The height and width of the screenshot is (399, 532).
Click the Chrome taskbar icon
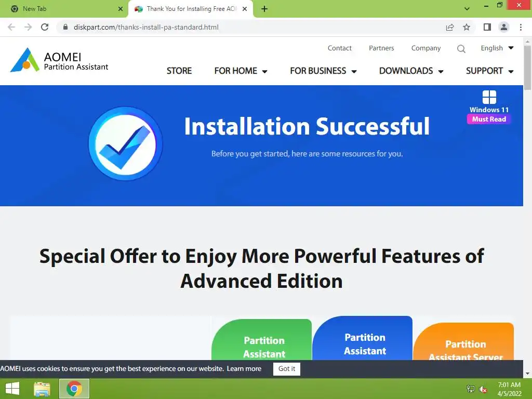74,389
